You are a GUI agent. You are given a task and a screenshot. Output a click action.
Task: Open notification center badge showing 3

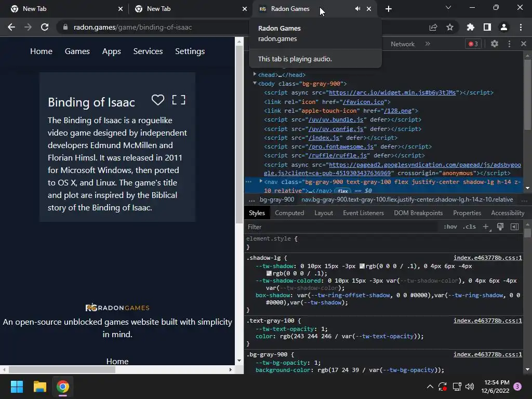pyautogui.click(x=517, y=387)
